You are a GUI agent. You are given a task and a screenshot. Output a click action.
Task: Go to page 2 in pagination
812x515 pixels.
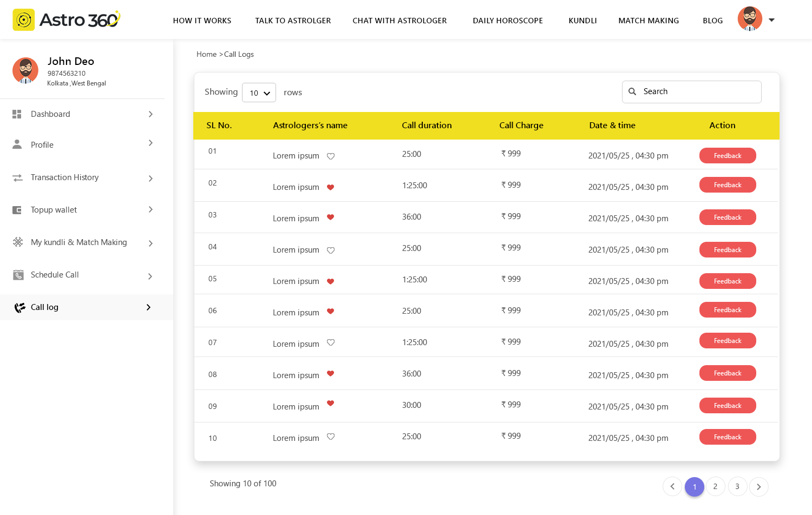tap(715, 486)
